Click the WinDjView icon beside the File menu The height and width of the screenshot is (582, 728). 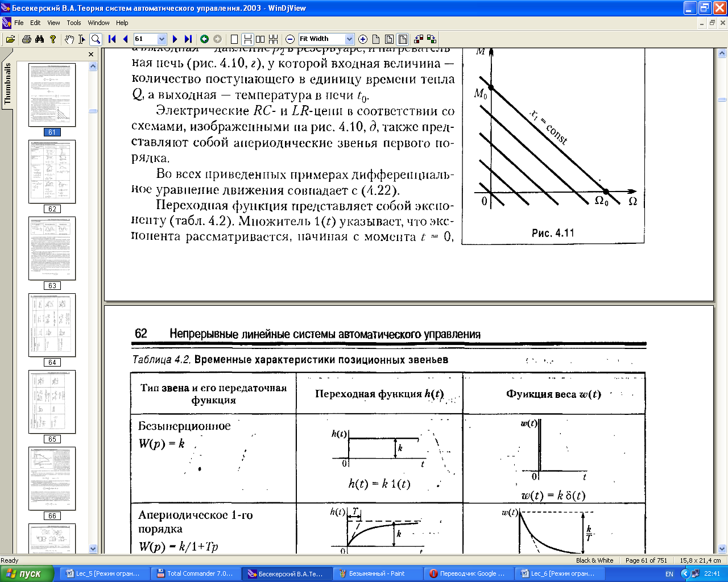point(7,23)
